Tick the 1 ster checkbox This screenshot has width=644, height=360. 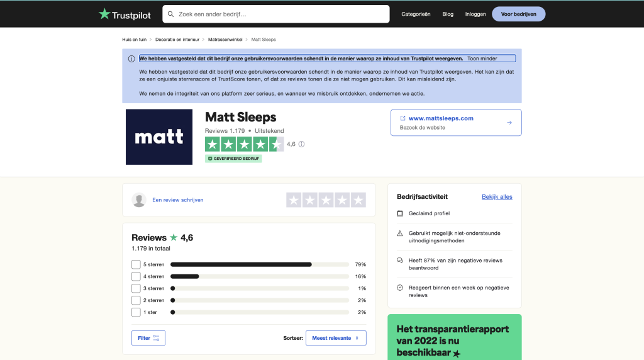pyautogui.click(x=136, y=312)
